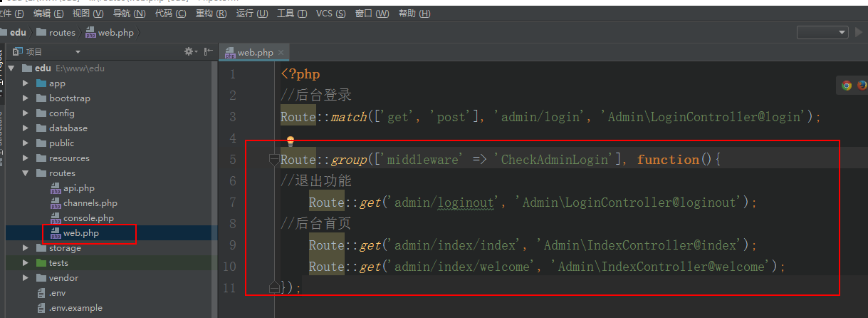Select the .env.example file
This screenshot has height=318, width=868.
[x=75, y=308]
